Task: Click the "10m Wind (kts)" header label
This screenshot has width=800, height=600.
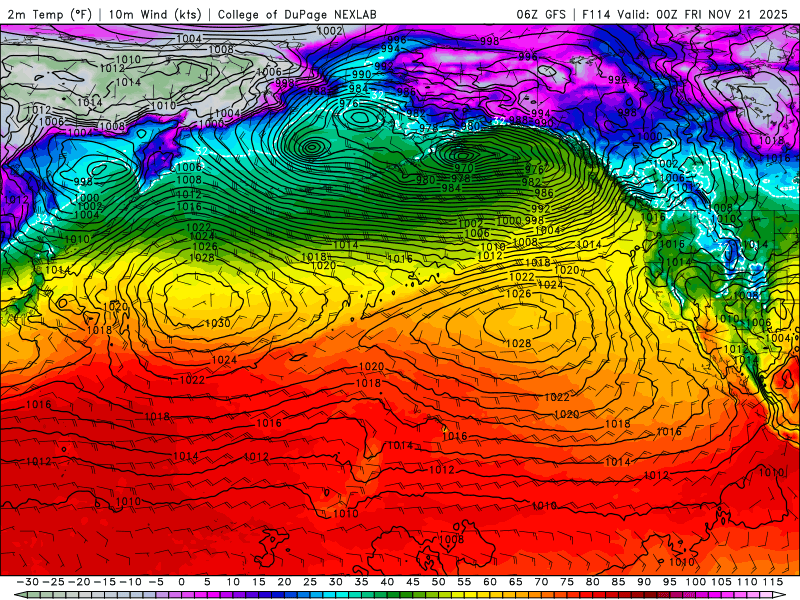Action: 155,14
